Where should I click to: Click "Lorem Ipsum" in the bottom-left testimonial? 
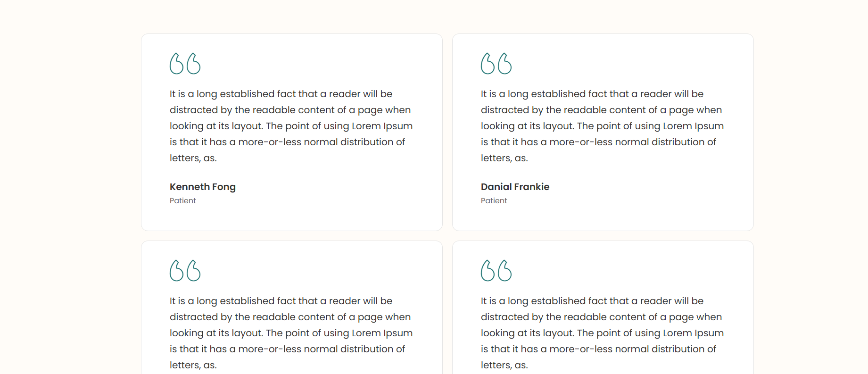pos(382,333)
